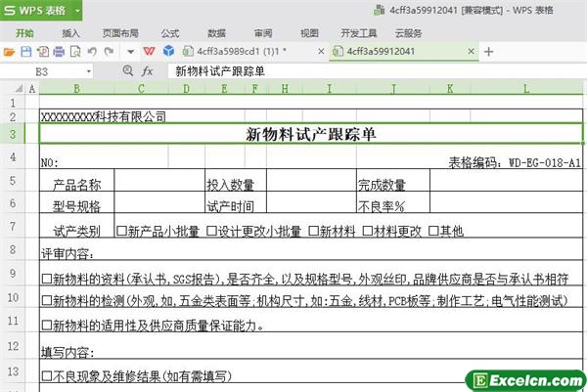
Task: Check the 新物料的资料 box in row 9
Action: pyautogui.click(x=47, y=279)
